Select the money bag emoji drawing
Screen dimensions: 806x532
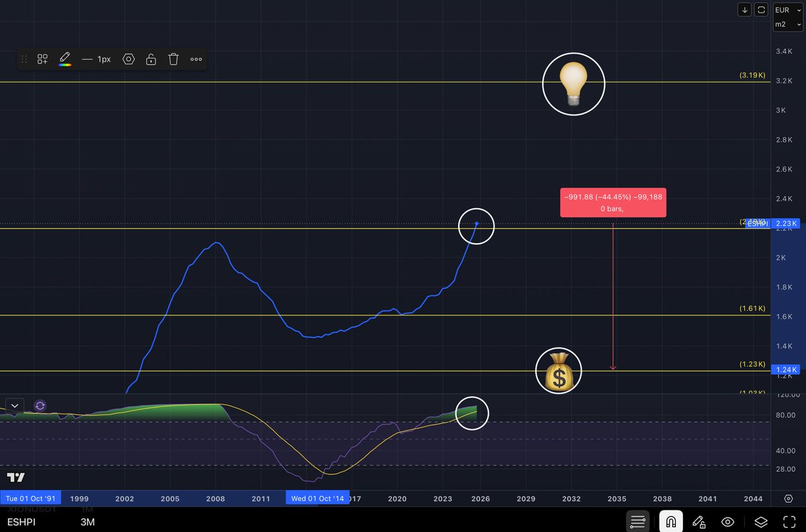[558, 370]
